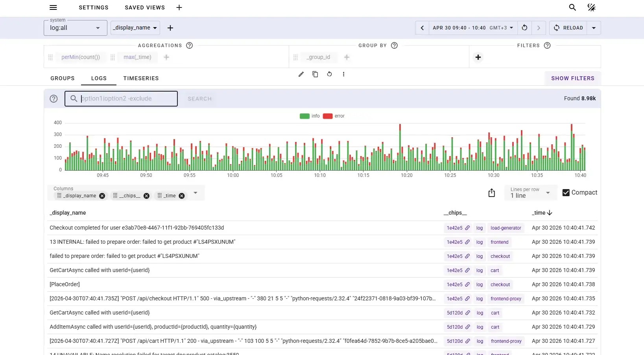The height and width of the screenshot is (355, 644).
Task: Toggle the Compact checkbox
Action: (566, 193)
